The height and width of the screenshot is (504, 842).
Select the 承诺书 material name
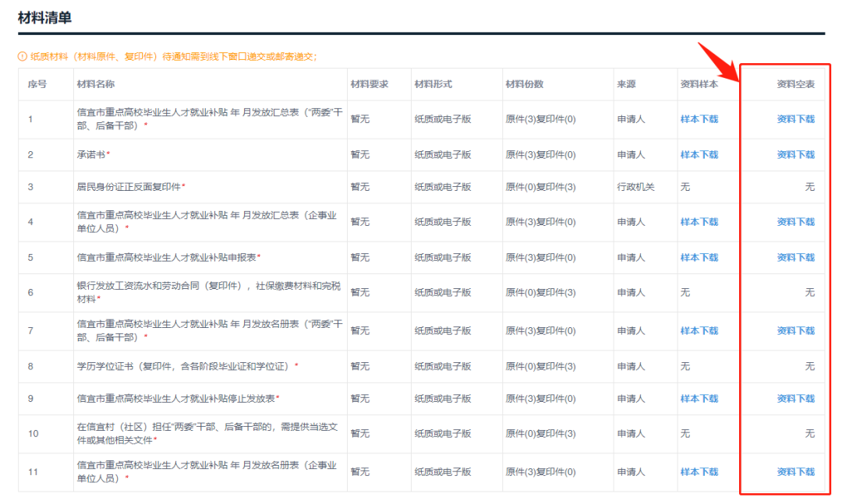(91, 154)
